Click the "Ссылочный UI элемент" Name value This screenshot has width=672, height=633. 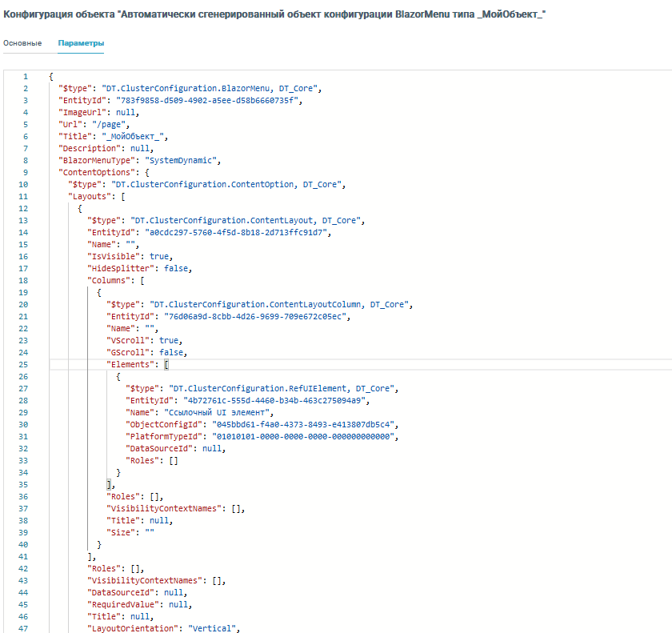pos(219,412)
